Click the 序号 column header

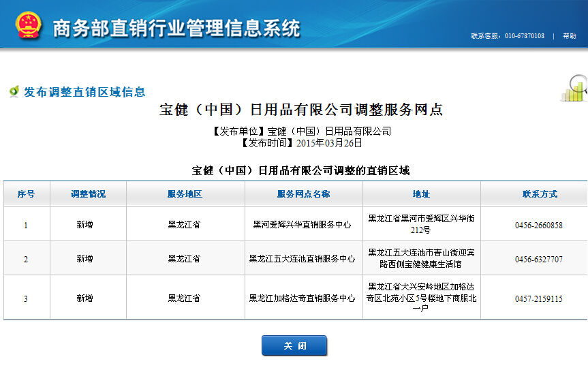tap(26, 194)
